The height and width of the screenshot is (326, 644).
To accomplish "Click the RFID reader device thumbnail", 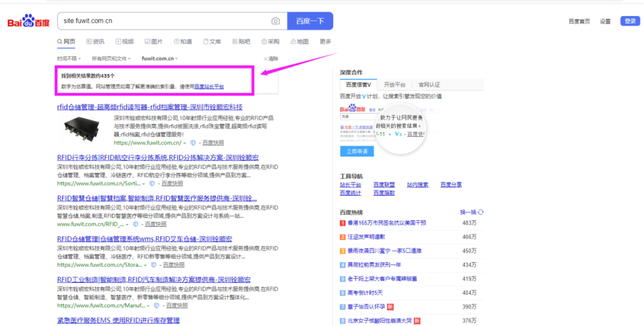I will pyautogui.click(x=82, y=128).
